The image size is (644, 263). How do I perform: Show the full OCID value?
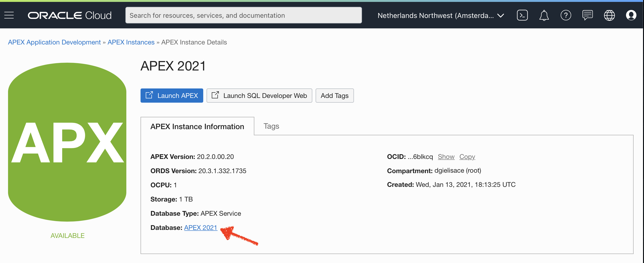click(x=446, y=157)
